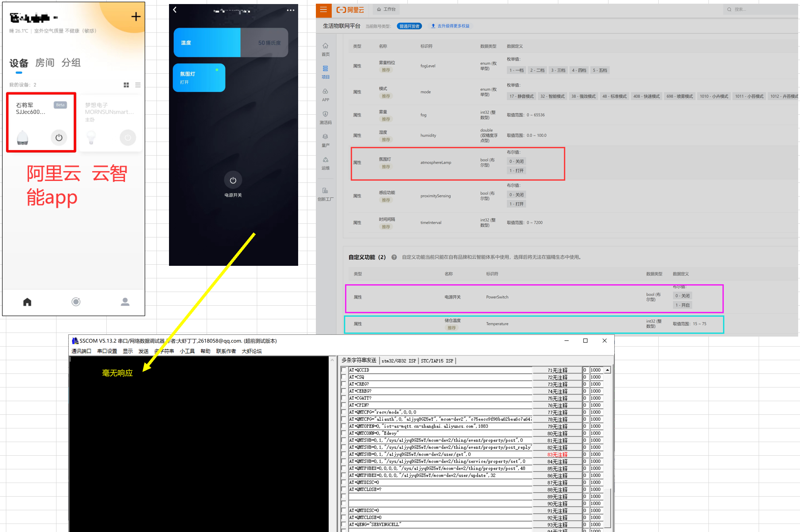Check the box for AT+QMTCONN row

tap(344, 433)
